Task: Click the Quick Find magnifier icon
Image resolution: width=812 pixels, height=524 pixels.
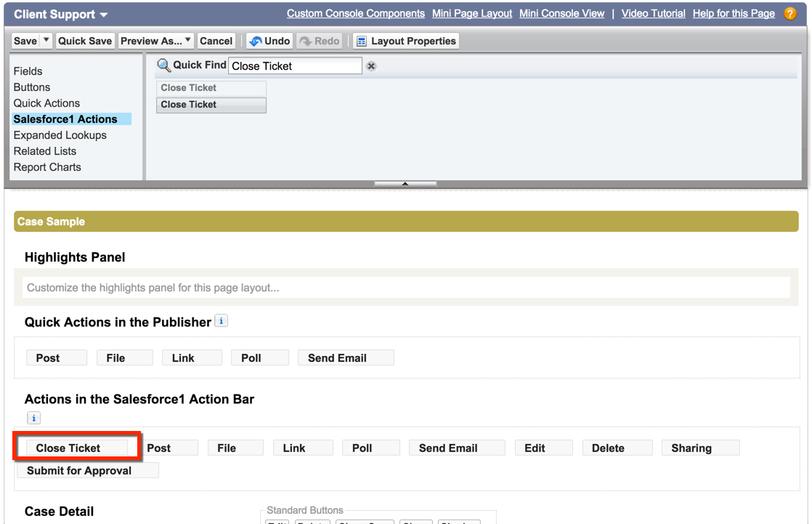Action: [164, 65]
